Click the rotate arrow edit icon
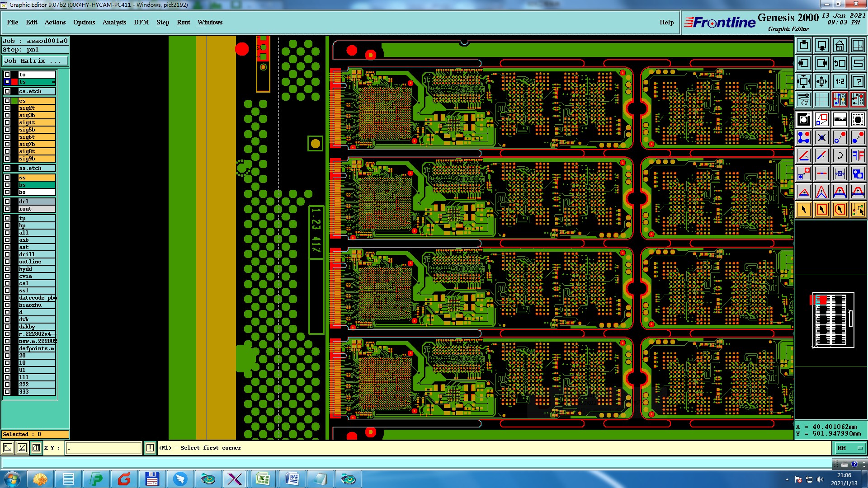868x488 pixels. [x=840, y=155]
